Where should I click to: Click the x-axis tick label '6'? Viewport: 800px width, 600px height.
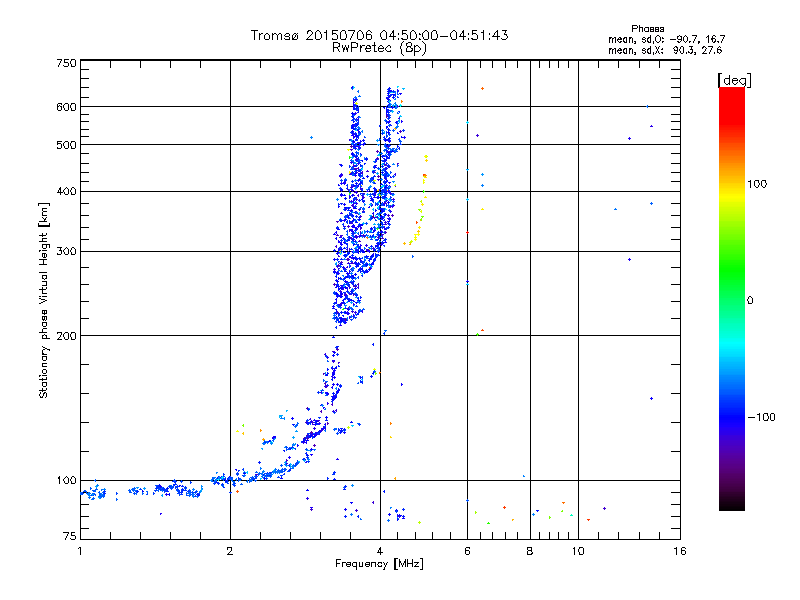(x=467, y=551)
